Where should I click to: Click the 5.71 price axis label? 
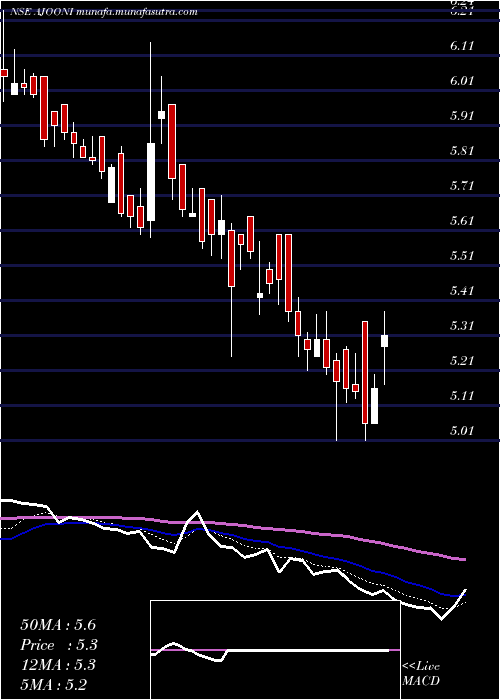tap(462, 186)
